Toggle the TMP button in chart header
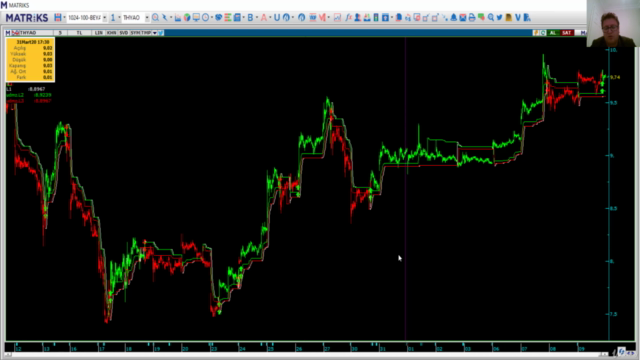Screen dimensions: 640x360 click(x=146, y=33)
